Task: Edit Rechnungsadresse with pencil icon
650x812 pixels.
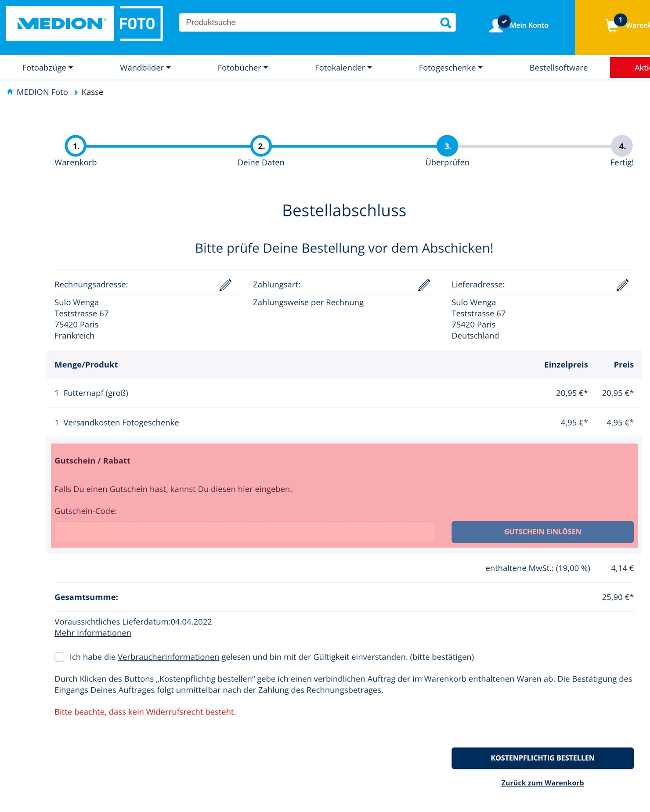Action: (225, 285)
